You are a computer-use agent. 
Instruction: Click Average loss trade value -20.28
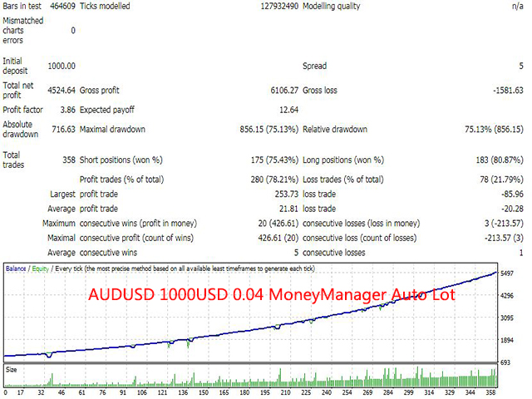512,209
